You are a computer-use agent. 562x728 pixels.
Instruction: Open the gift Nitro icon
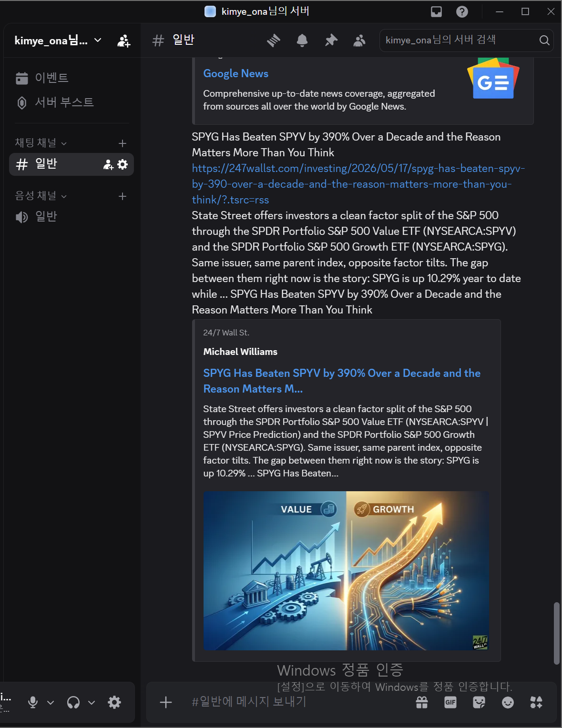pos(422,702)
